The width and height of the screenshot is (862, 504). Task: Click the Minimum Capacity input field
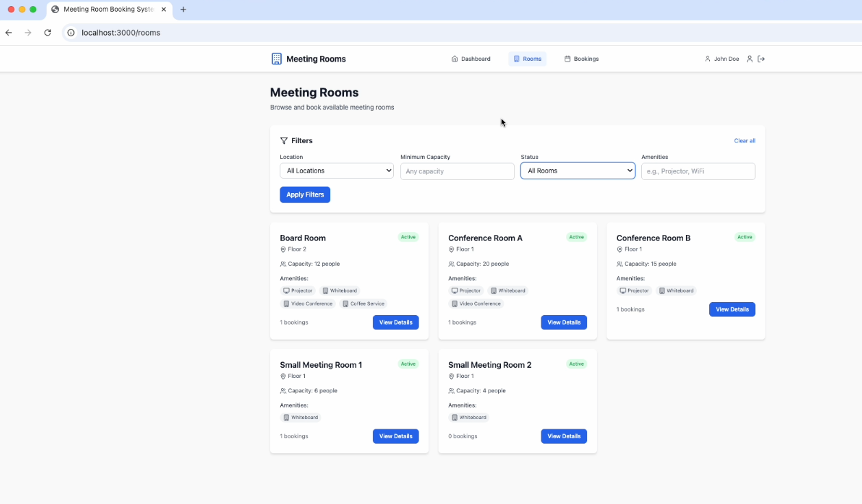(x=457, y=171)
